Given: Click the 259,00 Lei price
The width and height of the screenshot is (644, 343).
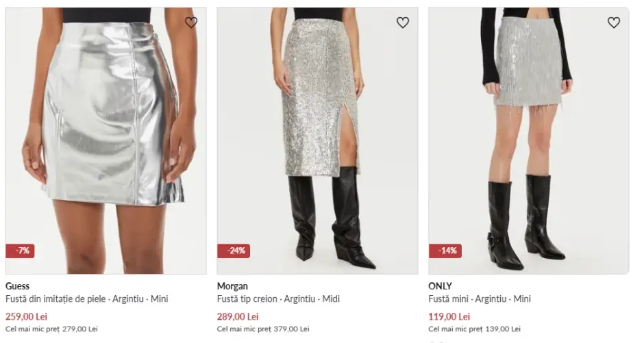Looking at the screenshot, I should click(x=26, y=316).
